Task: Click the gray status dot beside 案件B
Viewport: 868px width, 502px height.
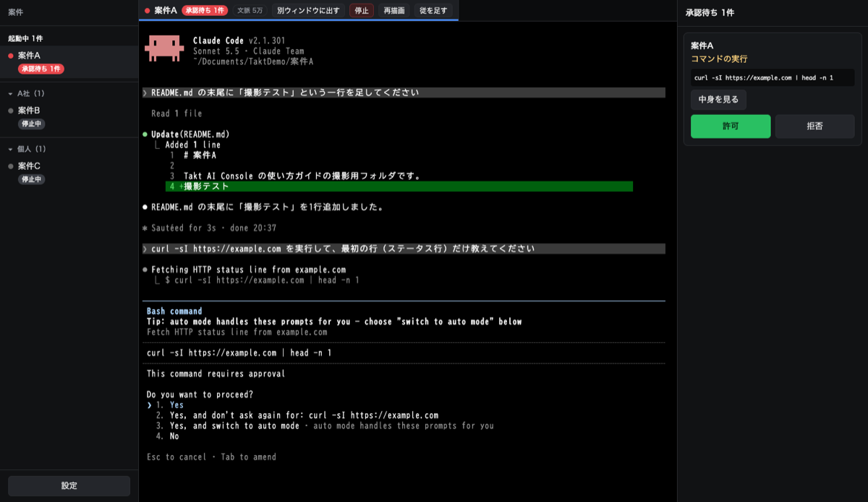Action: click(11, 111)
